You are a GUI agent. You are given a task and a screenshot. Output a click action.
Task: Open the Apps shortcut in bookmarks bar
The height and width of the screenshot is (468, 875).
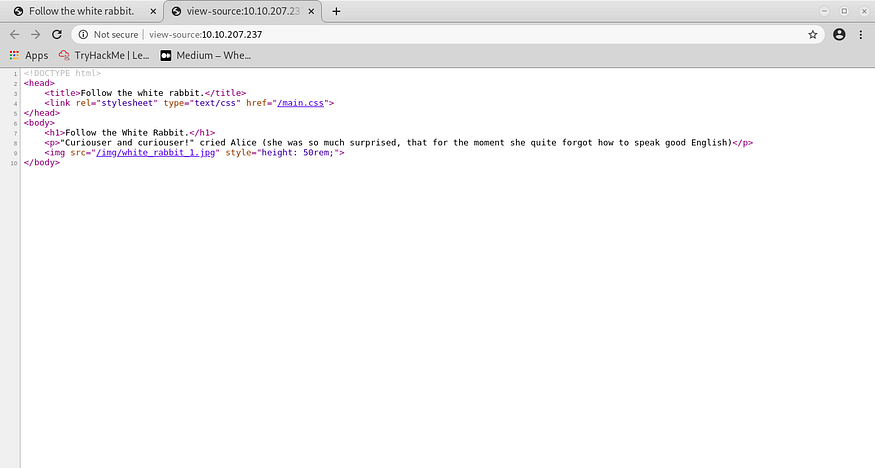tap(29, 55)
